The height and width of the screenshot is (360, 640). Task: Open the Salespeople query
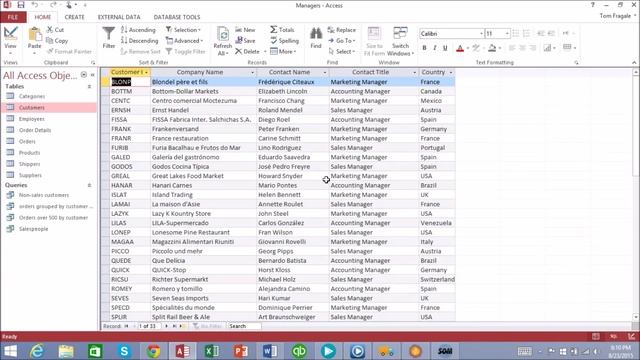[x=33, y=229]
